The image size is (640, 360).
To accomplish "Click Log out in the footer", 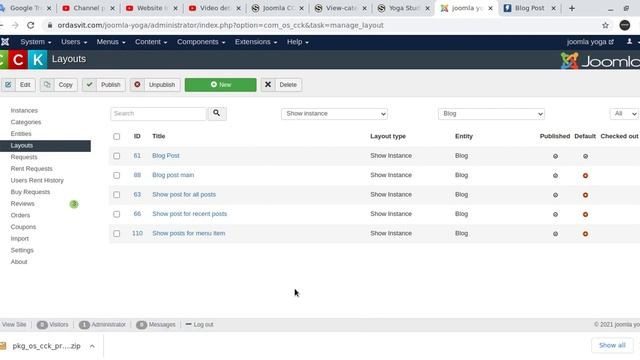I will [199, 324].
